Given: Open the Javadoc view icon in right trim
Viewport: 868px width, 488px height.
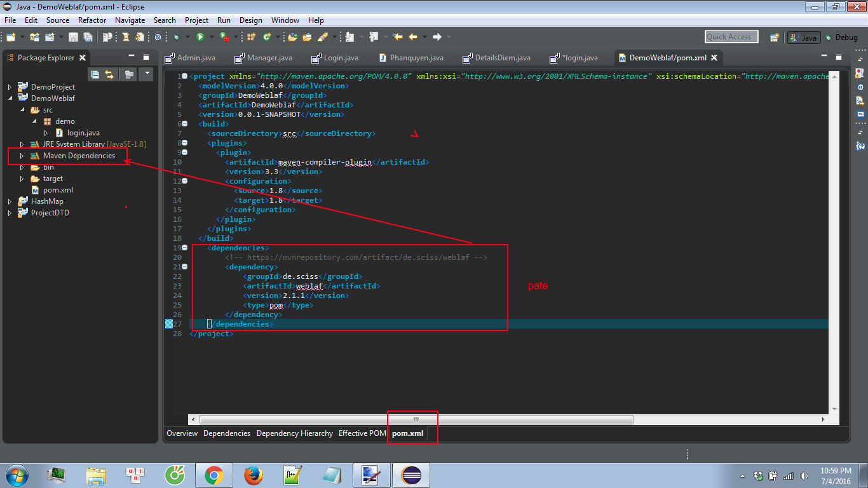Looking at the screenshot, I should 860,87.
